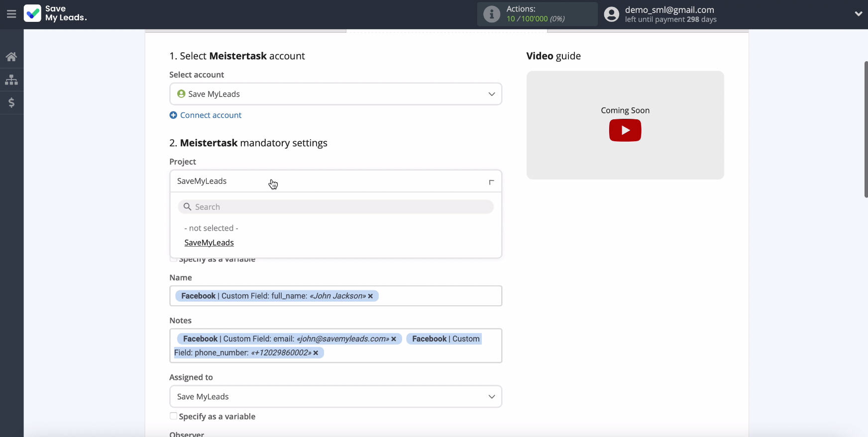
Task: Expand the account menu chevron
Action: tap(859, 14)
